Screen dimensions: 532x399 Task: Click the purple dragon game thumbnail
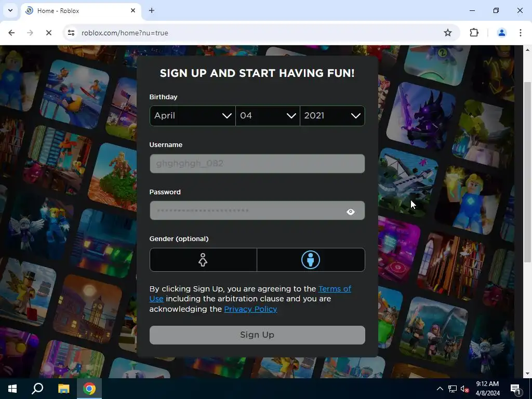pyautogui.click(x=421, y=116)
